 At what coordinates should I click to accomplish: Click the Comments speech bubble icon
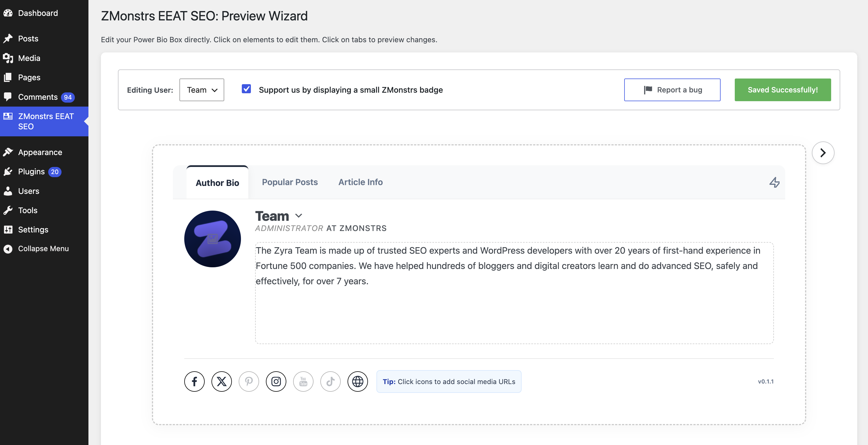8,97
